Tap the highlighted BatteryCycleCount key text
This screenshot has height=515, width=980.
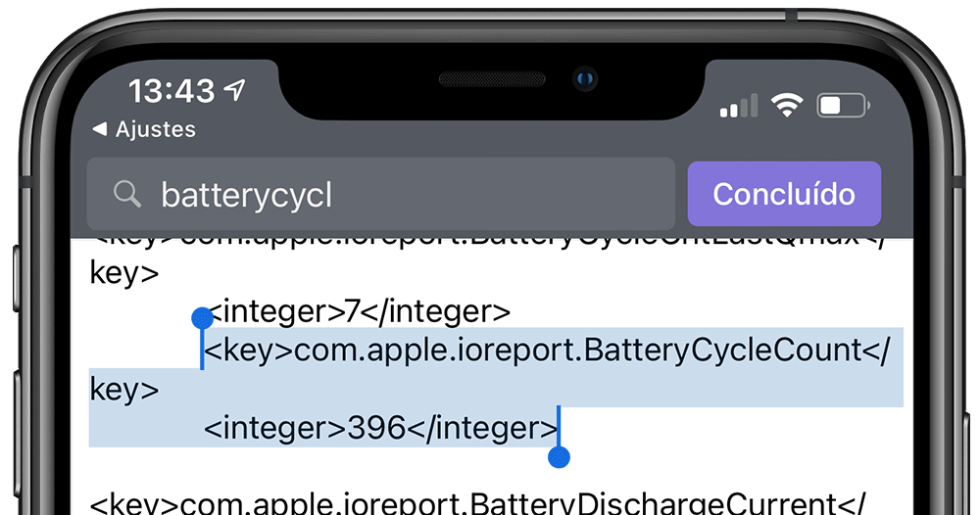[547, 350]
